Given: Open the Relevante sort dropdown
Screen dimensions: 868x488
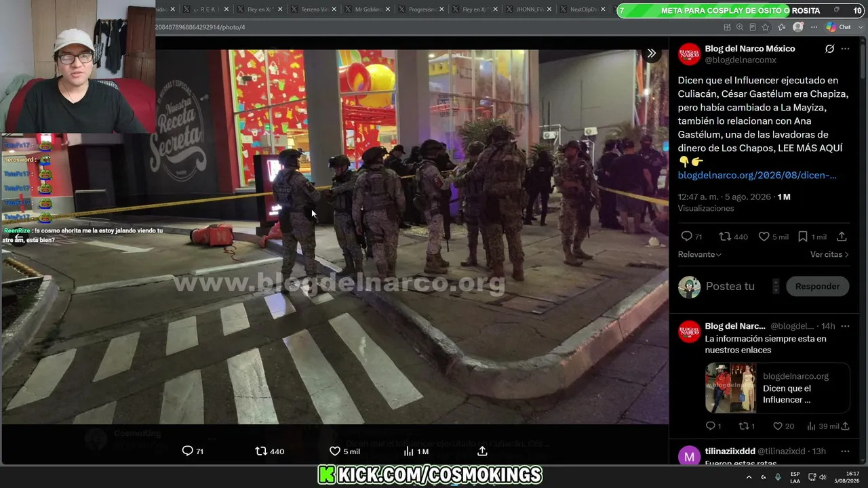Looking at the screenshot, I should (700, 254).
